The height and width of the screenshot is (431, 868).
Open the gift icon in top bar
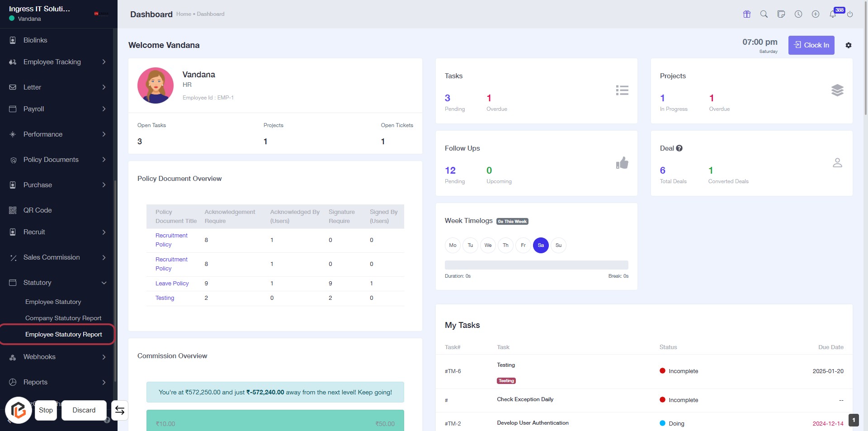click(x=747, y=14)
